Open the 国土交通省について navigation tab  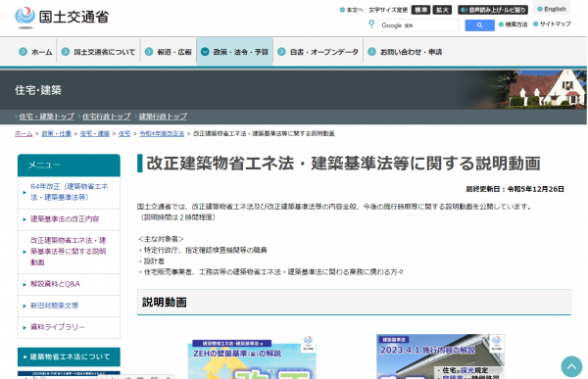coord(99,52)
